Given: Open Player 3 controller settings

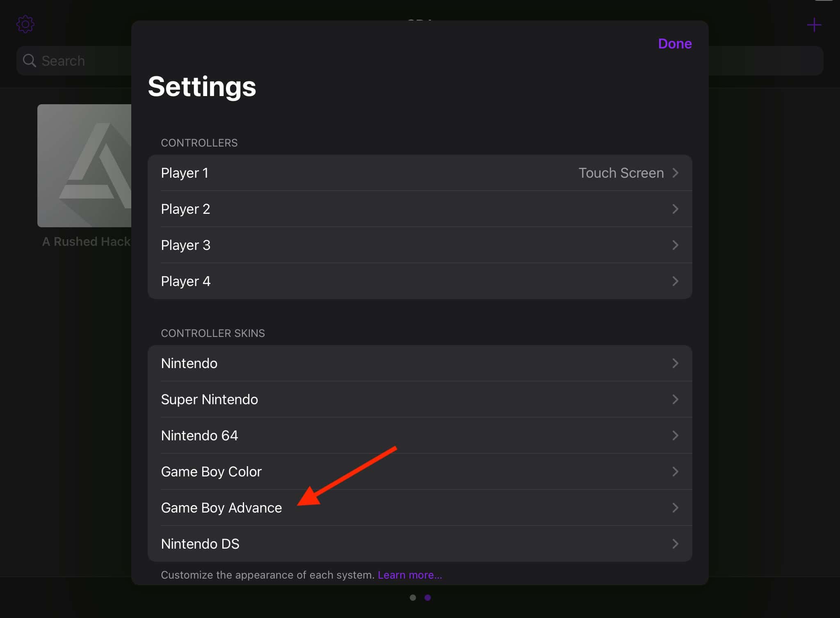Looking at the screenshot, I should [x=419, y=245].
